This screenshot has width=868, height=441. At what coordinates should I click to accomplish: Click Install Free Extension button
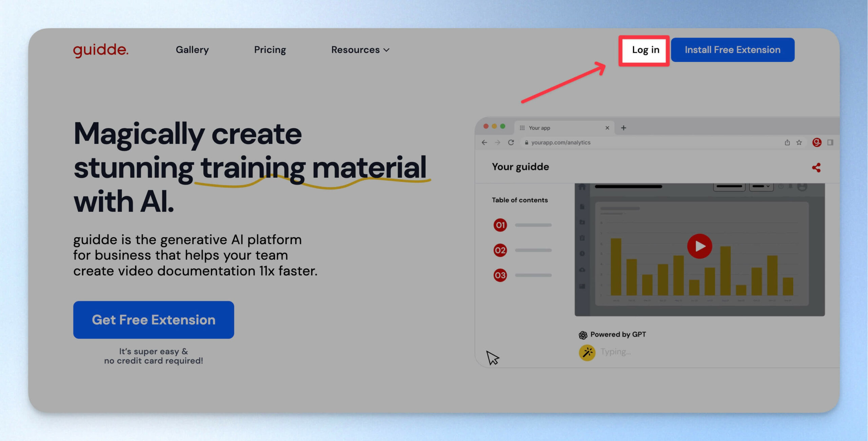[x=732, y=50]
